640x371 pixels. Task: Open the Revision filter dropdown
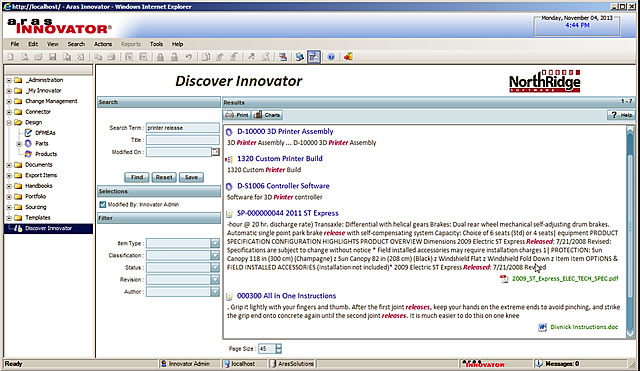pos(215,280)
